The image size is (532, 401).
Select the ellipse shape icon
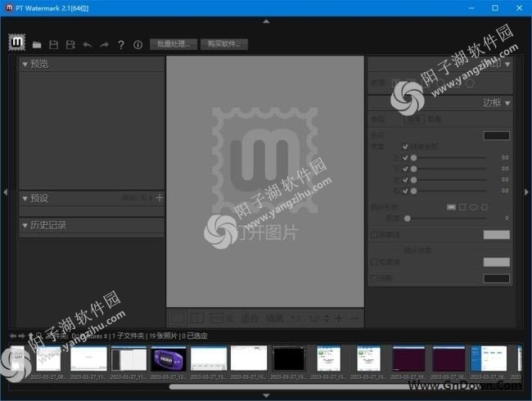pos(473,207)
